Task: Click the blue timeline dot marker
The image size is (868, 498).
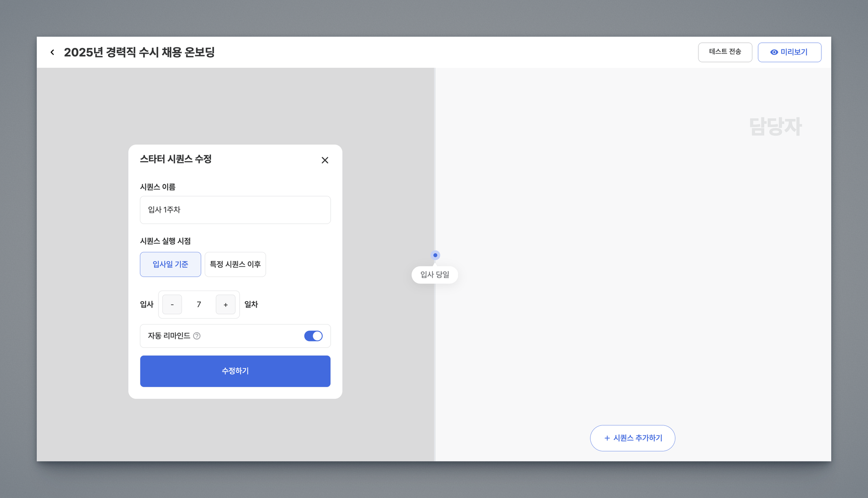Action: (435, 255)
